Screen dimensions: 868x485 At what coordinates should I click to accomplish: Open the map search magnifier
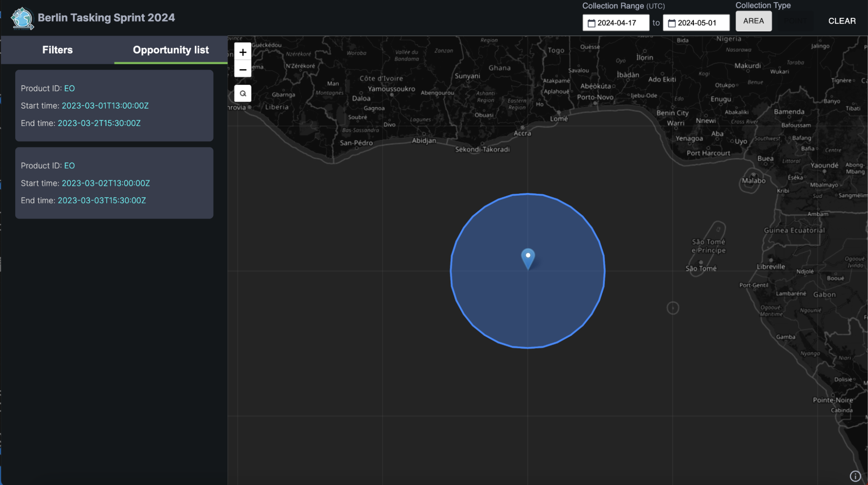[243, 93]
